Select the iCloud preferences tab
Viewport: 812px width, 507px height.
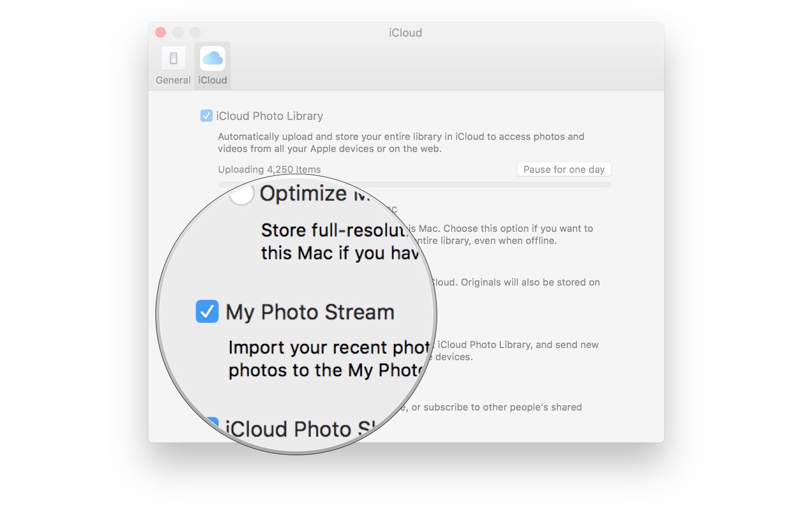[213, 66]
